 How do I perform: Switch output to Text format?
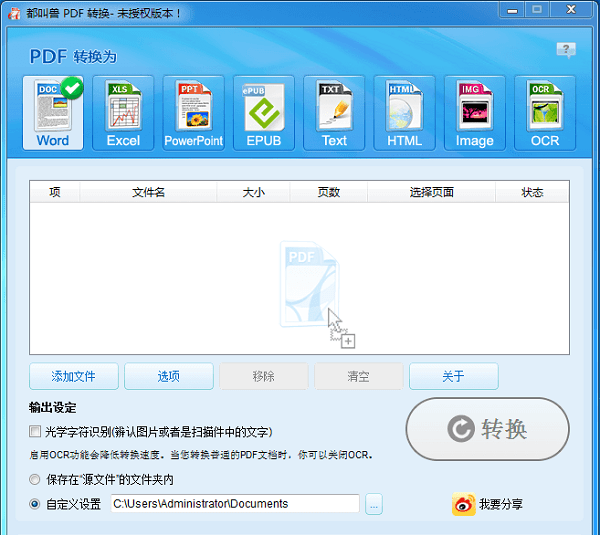point(334,113)
